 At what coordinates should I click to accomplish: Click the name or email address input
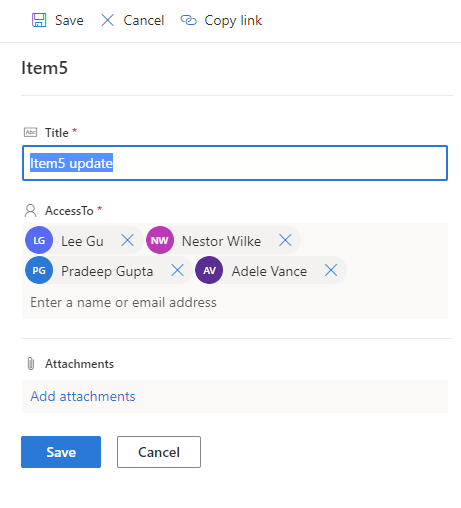coord(235,302)
